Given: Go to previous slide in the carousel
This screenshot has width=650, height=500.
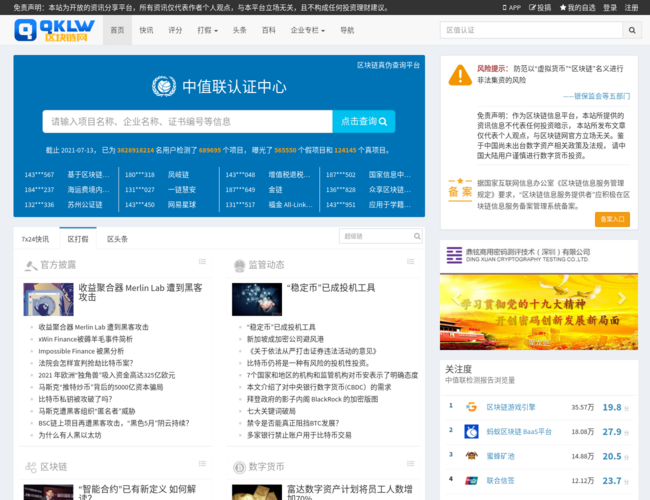Looking at the screenshot, I should (456, 299).
